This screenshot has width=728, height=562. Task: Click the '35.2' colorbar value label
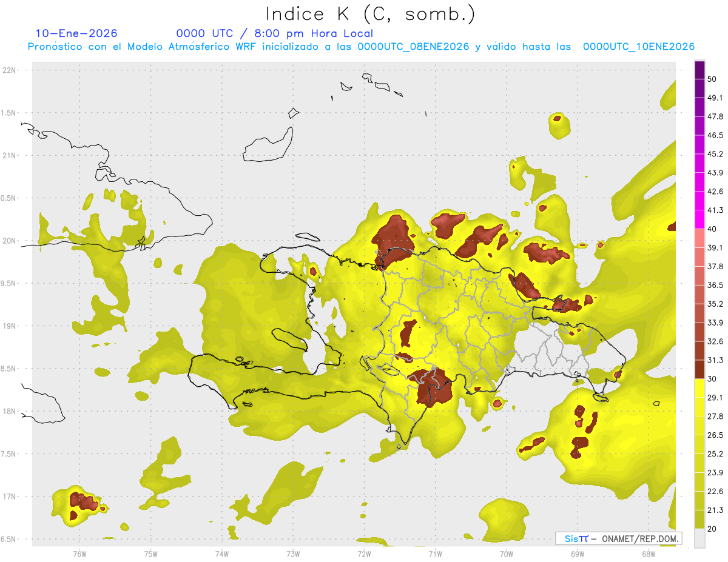click(x=715, y=304)
